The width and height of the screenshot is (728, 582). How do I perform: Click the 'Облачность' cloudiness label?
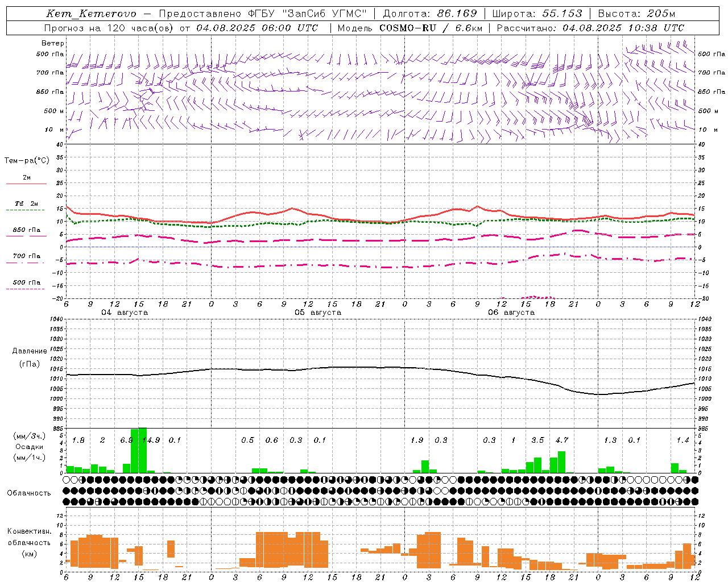click(x=29, y=493)
